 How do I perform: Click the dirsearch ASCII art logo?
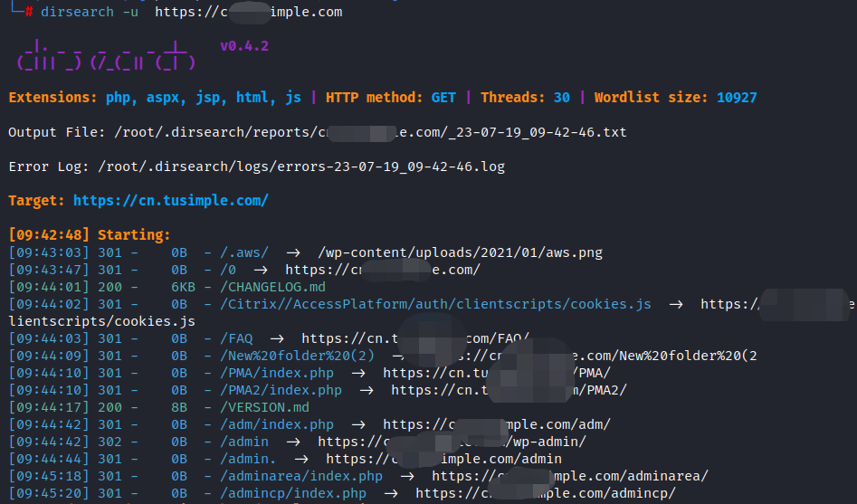click(x=106, y=55)
